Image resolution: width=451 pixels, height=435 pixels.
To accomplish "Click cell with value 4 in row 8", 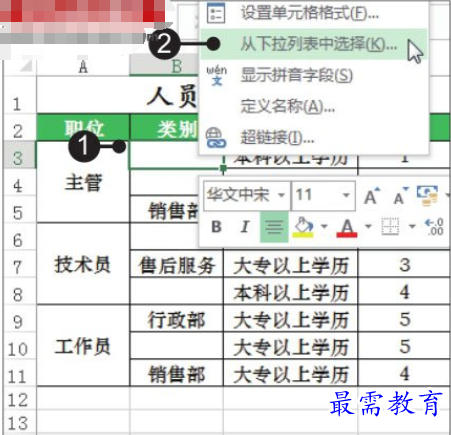I will (404, 291).
